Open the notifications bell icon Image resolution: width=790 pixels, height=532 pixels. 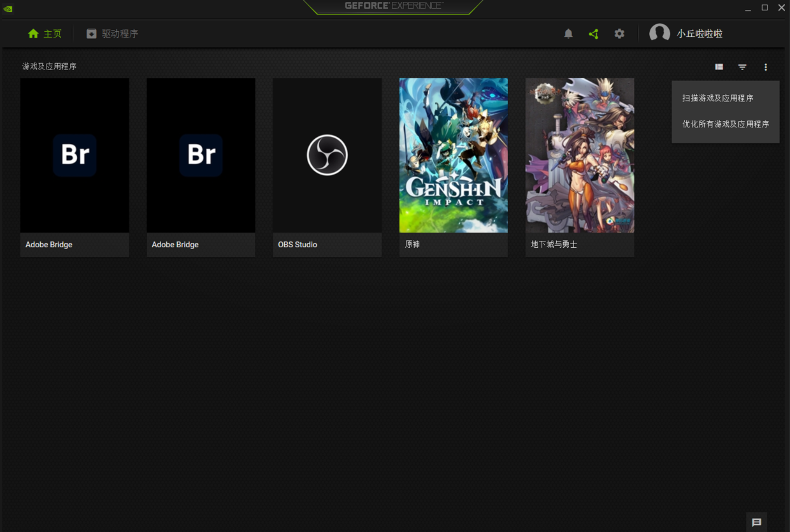[568, 34]
